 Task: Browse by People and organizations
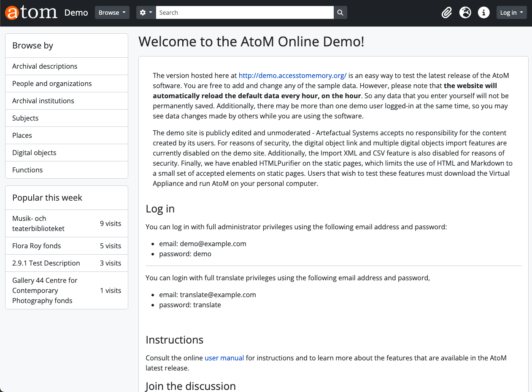coord(52,83)
